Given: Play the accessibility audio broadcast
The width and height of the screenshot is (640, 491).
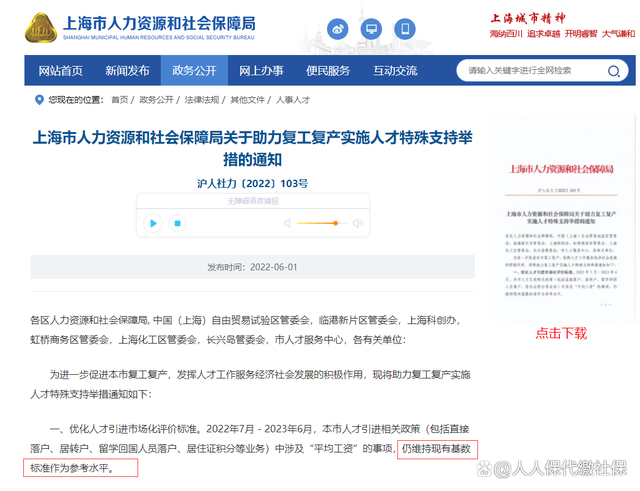Looking at the screenshot, I should (x=153, y=223).
